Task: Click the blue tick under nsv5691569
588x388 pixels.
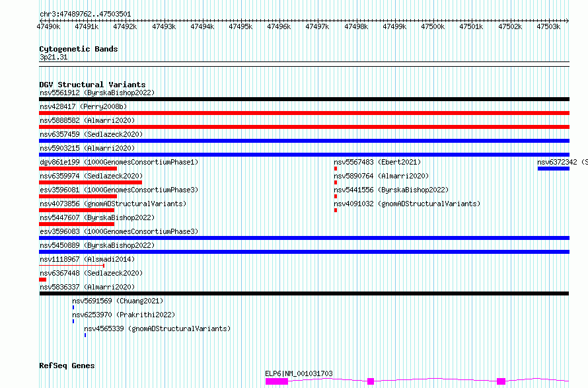Action: tap(73, 308)
